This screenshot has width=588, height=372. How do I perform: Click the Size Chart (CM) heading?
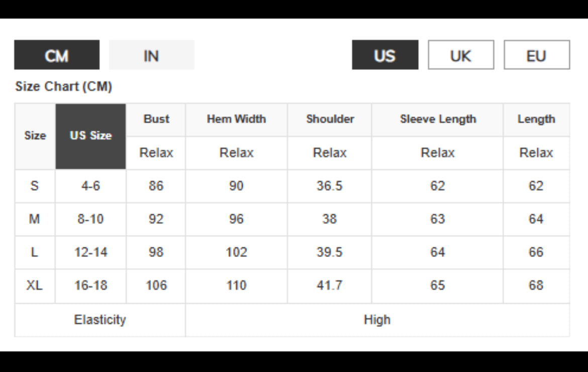point(64,87)
